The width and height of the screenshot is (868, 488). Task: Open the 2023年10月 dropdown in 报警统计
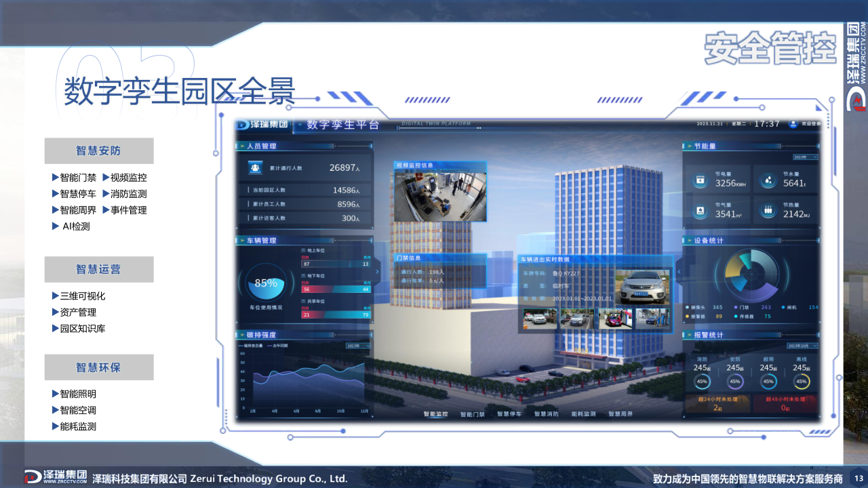(802, 346)
